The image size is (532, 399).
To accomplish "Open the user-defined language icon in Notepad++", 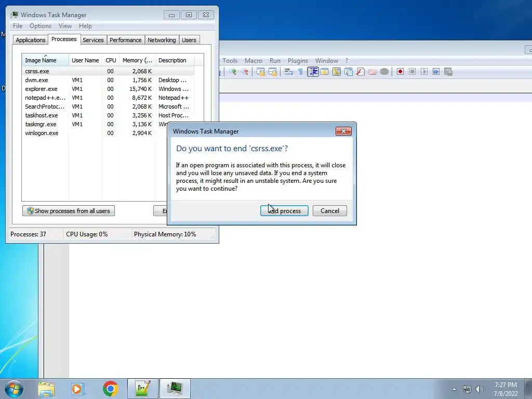I will tap(325, 72).
